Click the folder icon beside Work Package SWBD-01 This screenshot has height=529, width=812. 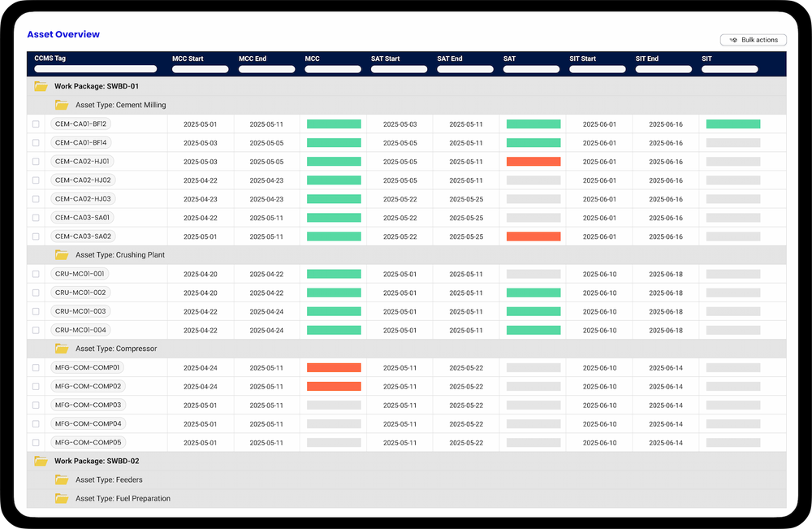coord(41,85)
